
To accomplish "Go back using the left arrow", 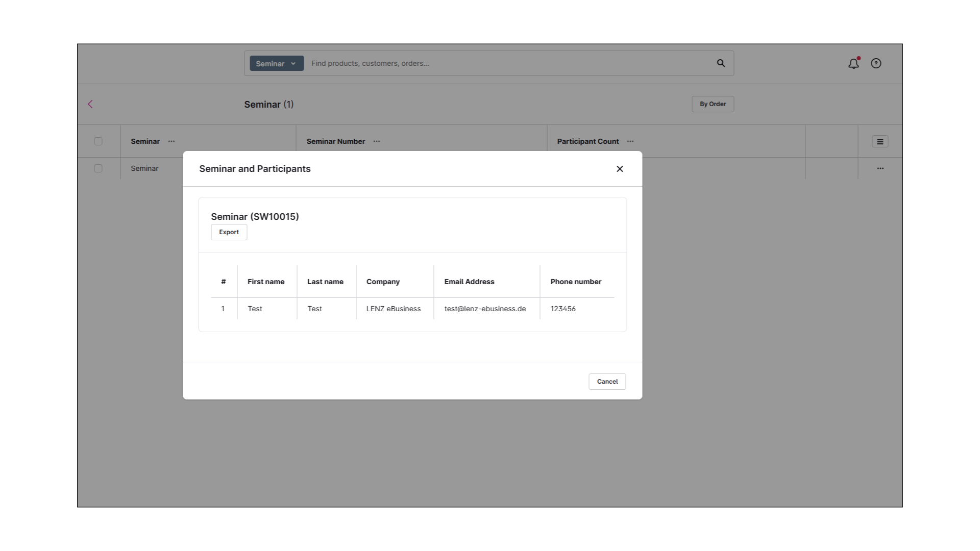I will (90, 104).
